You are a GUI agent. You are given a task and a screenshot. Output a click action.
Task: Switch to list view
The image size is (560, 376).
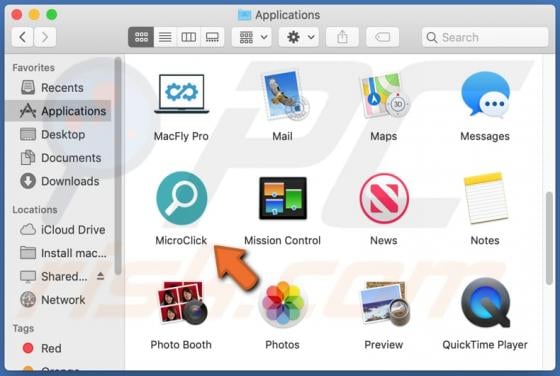165,37
